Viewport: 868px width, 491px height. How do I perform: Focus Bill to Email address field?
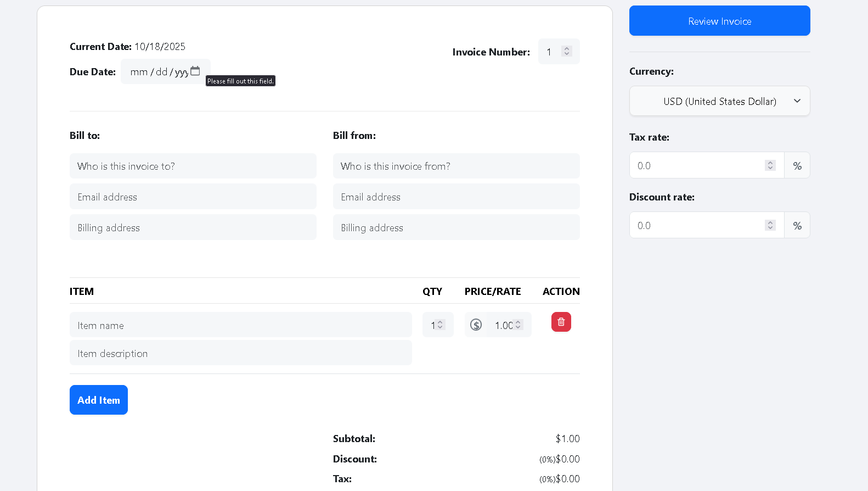pos(193,197)
